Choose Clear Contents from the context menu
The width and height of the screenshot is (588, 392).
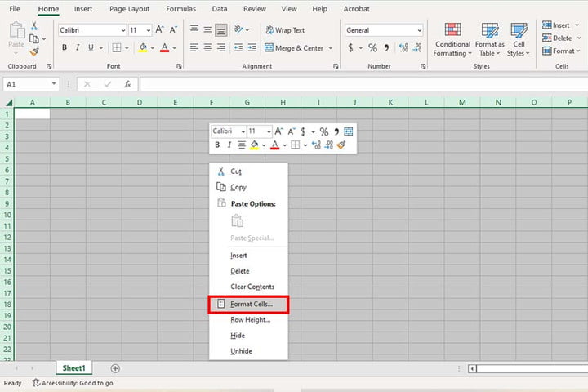(248, 287)
